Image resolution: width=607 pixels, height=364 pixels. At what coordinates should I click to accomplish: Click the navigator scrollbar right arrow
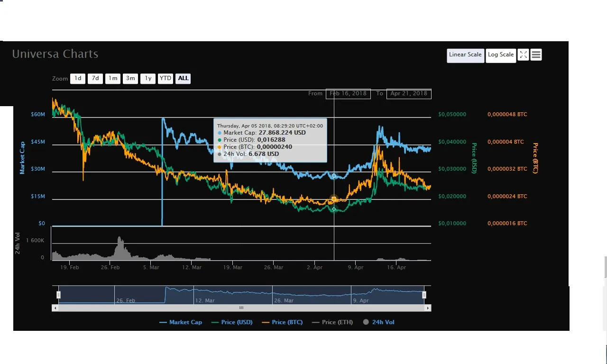pos(428,308)
